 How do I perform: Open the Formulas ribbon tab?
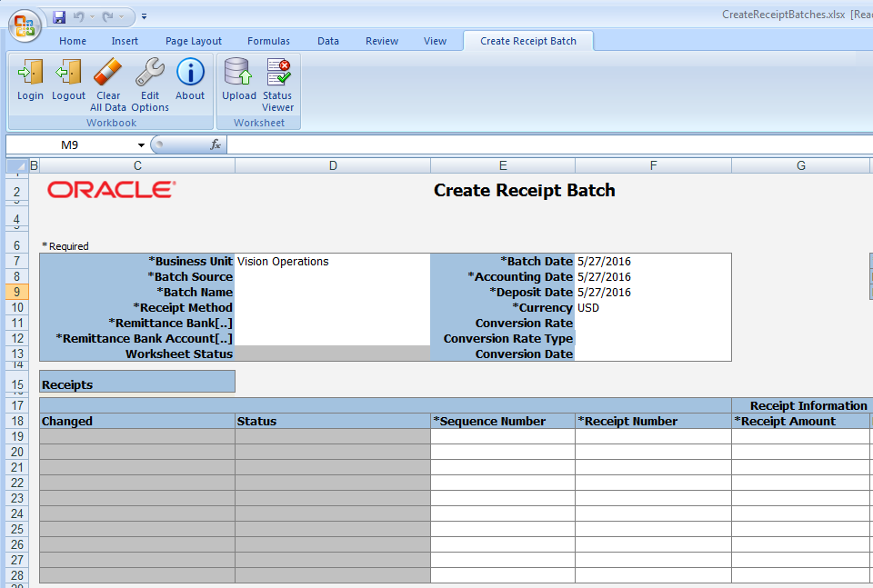point(268,41)
